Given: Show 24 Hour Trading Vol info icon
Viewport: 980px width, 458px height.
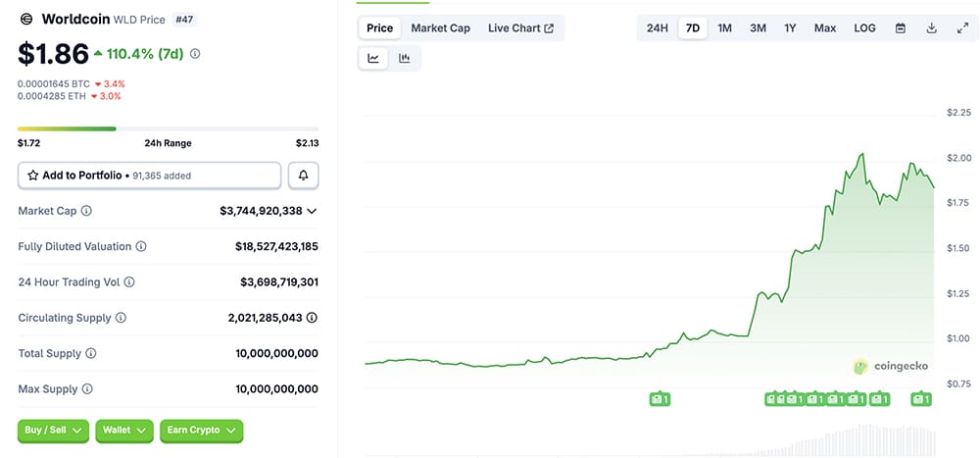Looking at the screenshot, I should click(129, 282).
